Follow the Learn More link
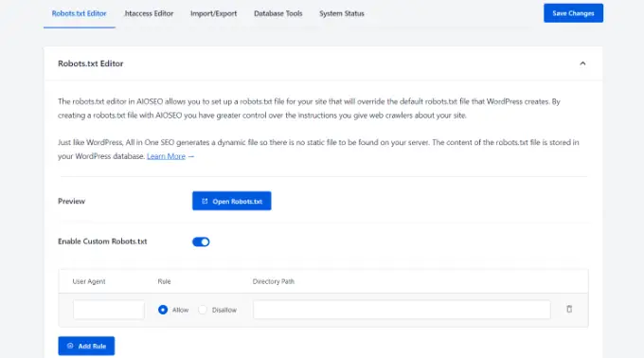Viewport: 644px width, 358px height. (x=167, y=156)
